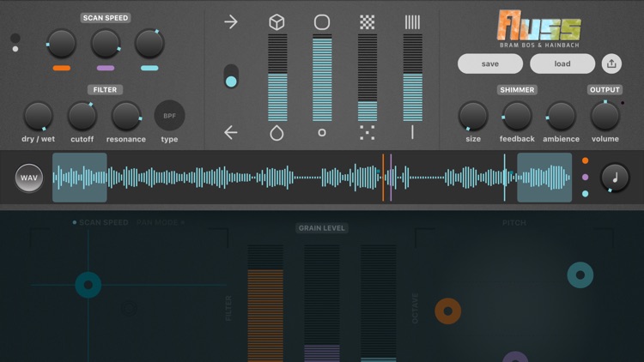The image size is (644, 362).
Task: Click the five vertical bars icon
Action: 412,22
